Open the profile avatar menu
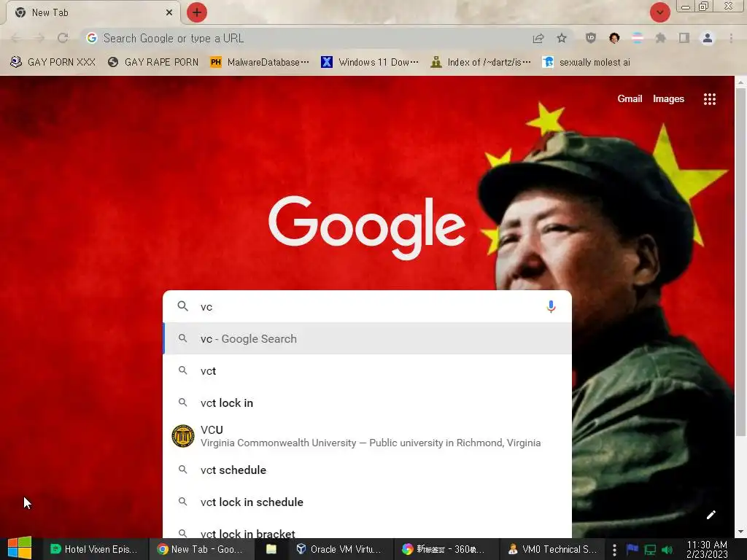 708,38
